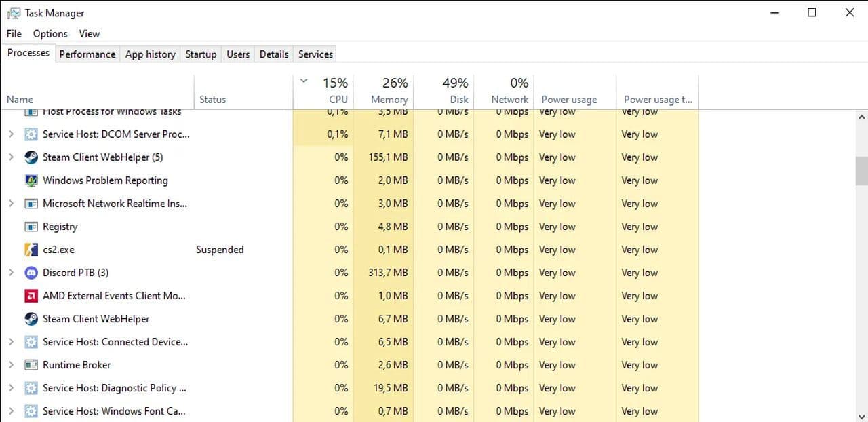Click the Discord PTB process icon
868x422 pixels.
click(31, 273)
